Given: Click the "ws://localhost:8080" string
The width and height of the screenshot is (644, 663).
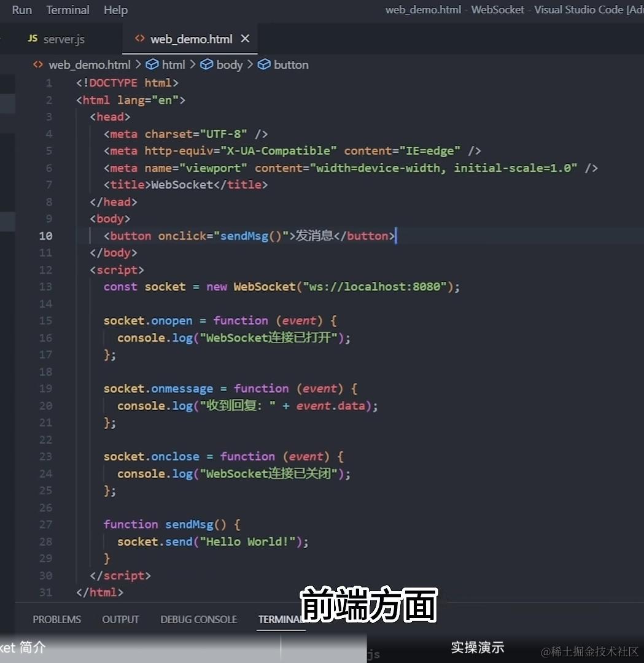Looking at the screenshot, I should [374, 287].
